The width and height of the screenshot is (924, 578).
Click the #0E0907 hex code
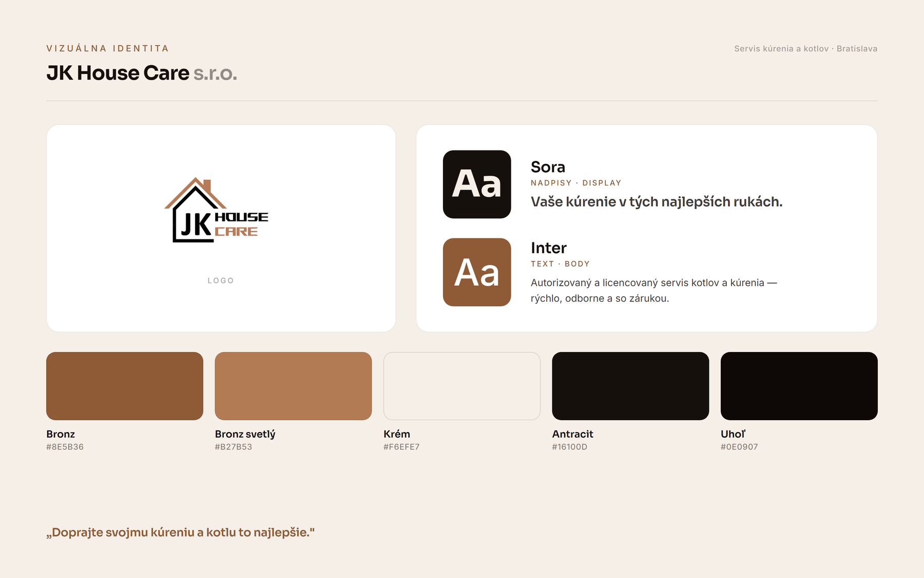pyautogui.click(x=739, y=447)
